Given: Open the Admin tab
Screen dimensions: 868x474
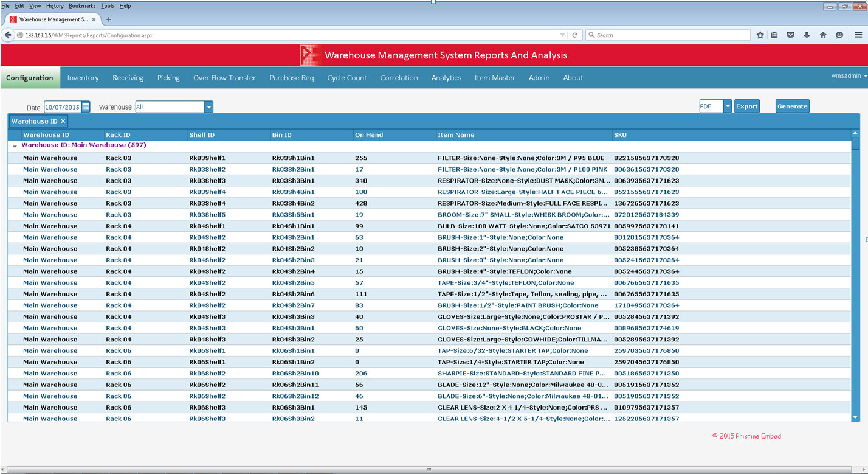Looking at the screenshot, I should tap(539, 78).
